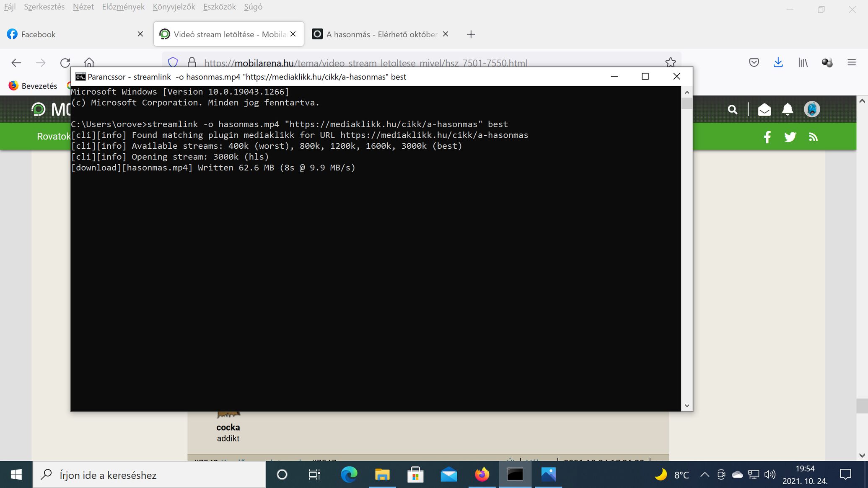Open Firefox hamburger menu
Viewport: 868px width, 488px height.
pos(852,62)
